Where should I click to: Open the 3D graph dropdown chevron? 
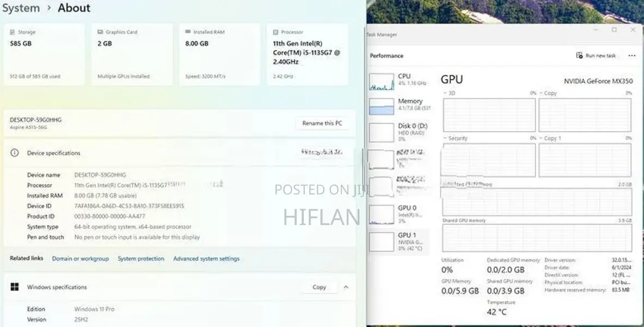445,93
